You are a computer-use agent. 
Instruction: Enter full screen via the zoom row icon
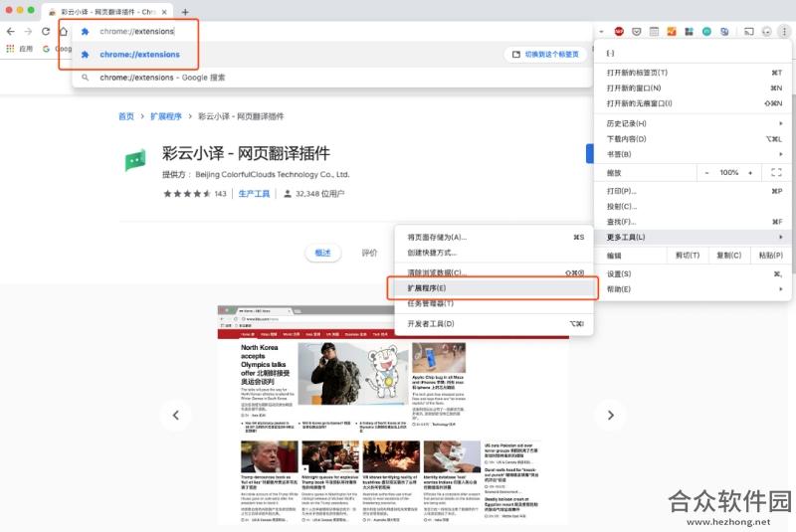776,172
